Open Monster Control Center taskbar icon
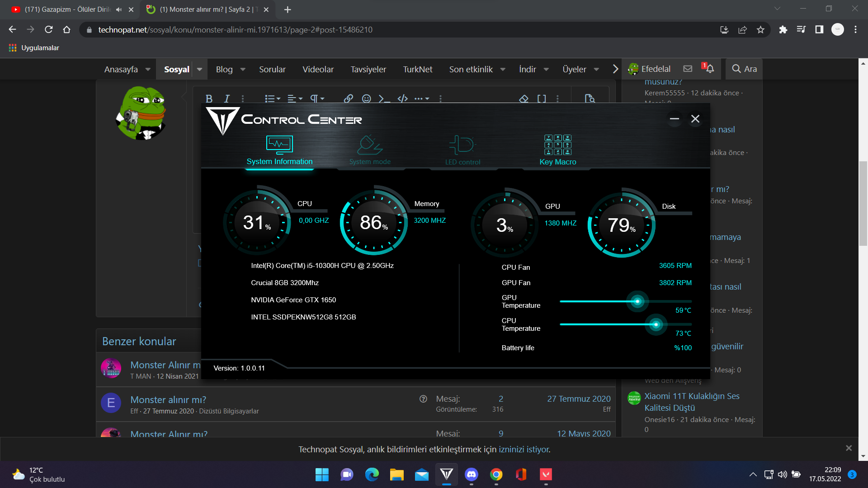Screen dimensions: 868x488 point(446,474)
